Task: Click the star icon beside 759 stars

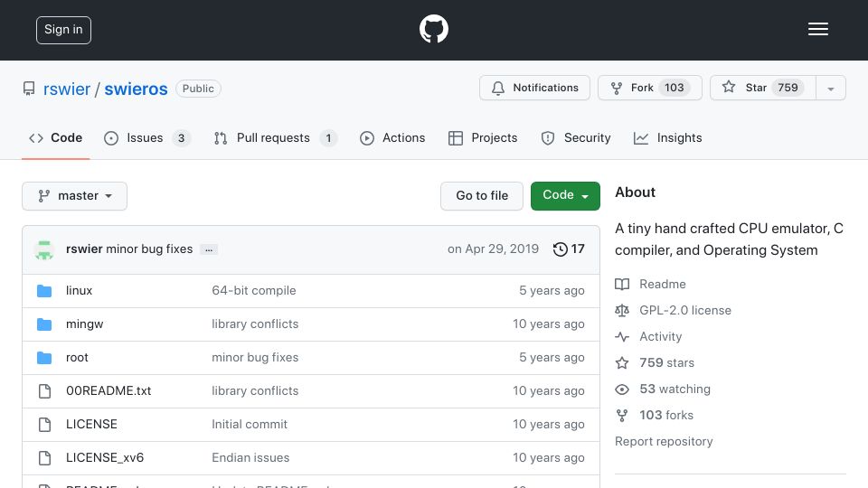Action: 622,363
